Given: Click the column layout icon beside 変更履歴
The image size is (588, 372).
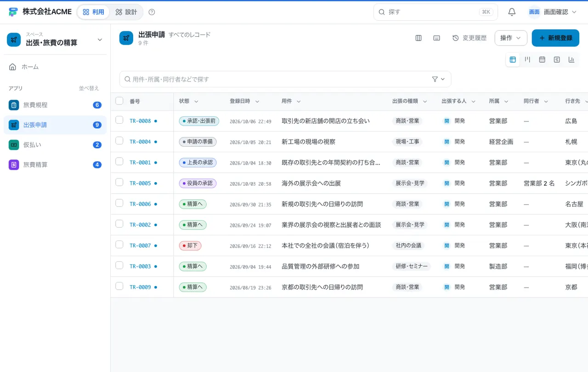Looking at the screenshot, I should [x=418, y=38].
